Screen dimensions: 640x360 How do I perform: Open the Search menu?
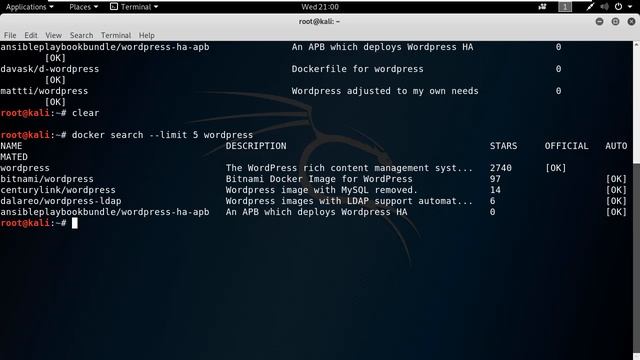pyautogui.click(x=81, y=36)
